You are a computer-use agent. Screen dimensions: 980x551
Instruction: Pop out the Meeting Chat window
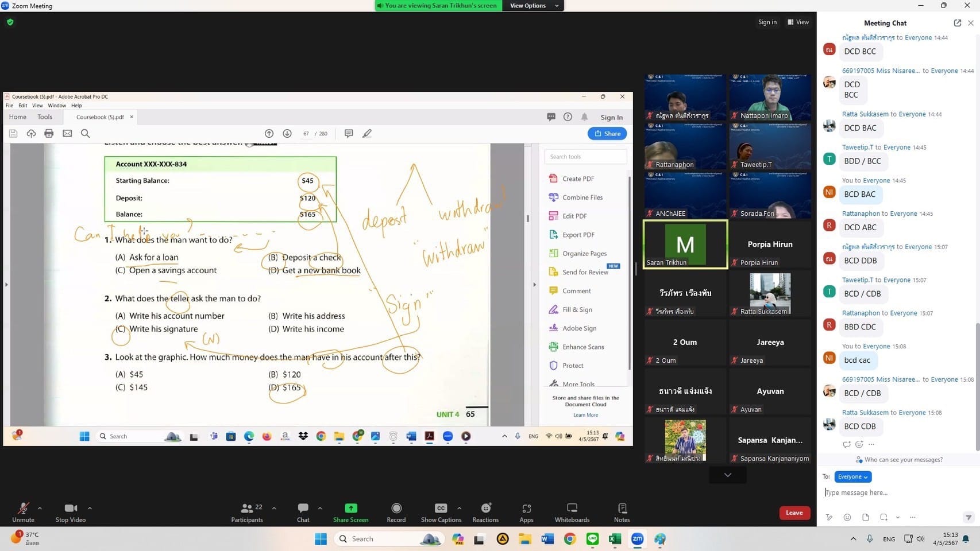click(x=957, y=23)
